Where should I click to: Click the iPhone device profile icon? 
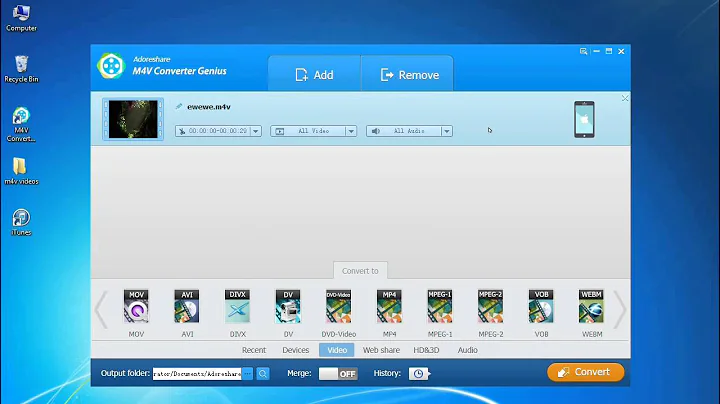click(x=584, y=119)
